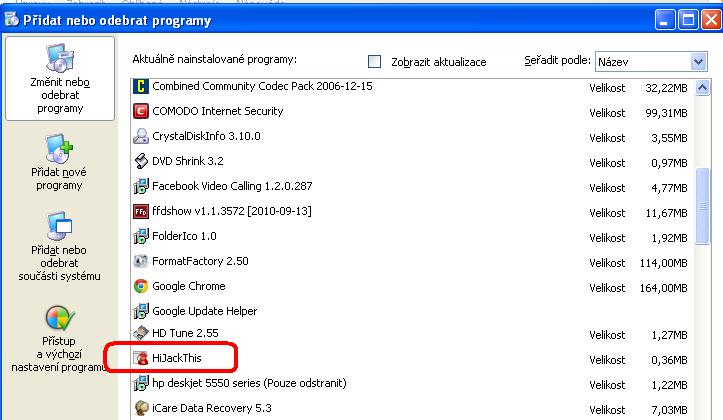Click the FormatFactory 2.50 icon
The width and height of the screenshot is (723, 420).
[x=141, y=261]
